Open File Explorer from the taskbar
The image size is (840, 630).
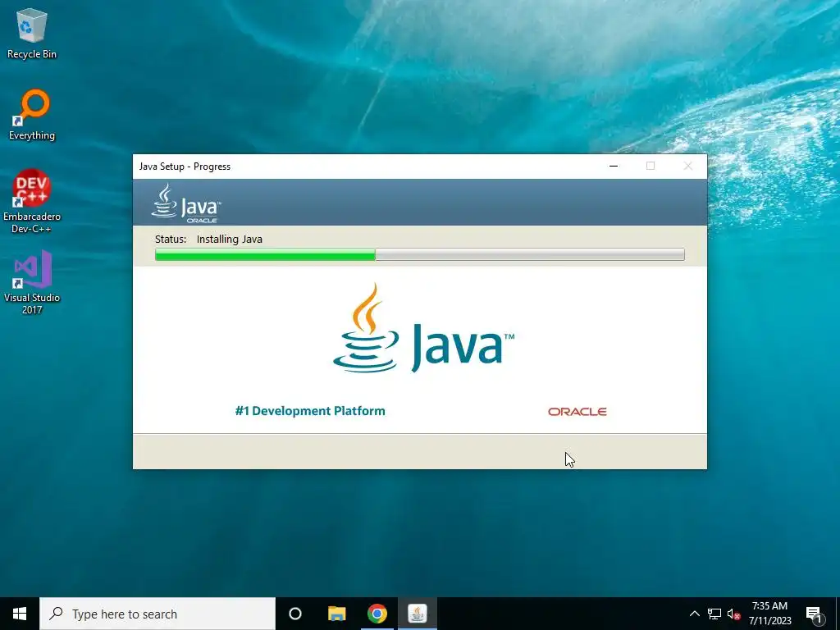(x=337, y=614)
